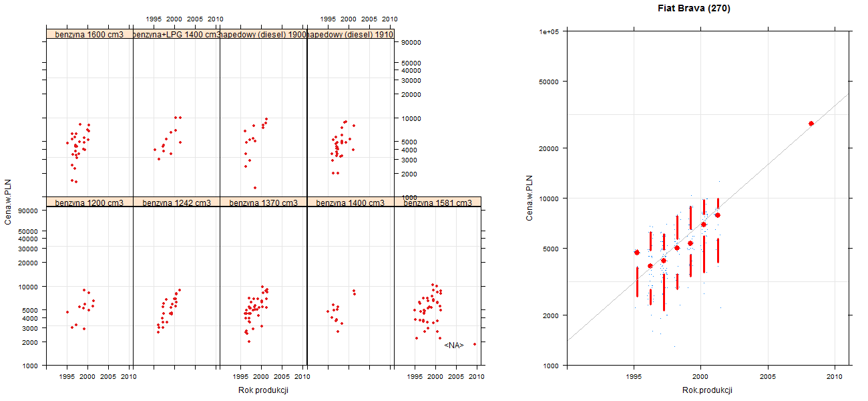Click the '2005' x-axis tick of the Fiat Brava plot
Image resolution: width=868 pixels, height=401 pixels.
pyautogui.click(x=767, y=376)
